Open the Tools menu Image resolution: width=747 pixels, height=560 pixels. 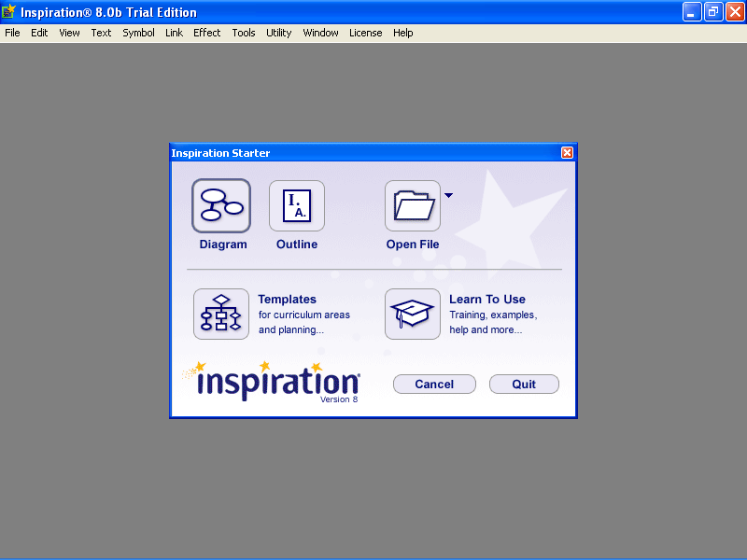tap(244, 33)
